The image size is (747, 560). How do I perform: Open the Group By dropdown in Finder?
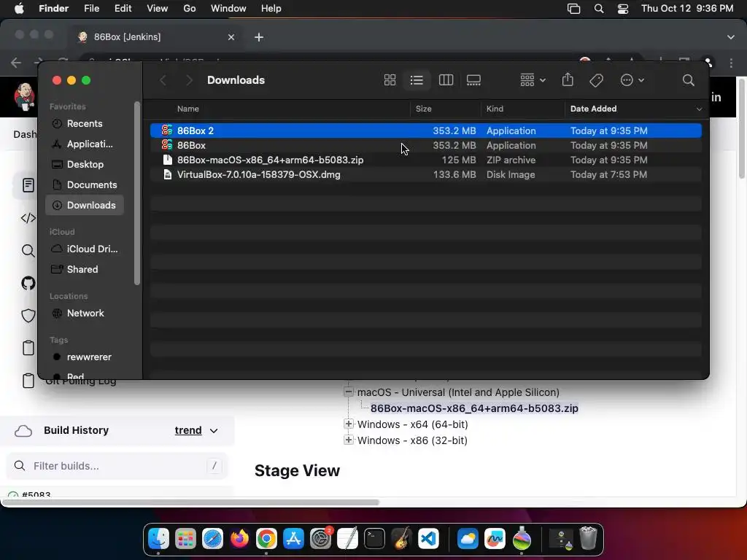pyautogui.click(x=533, y=80)
